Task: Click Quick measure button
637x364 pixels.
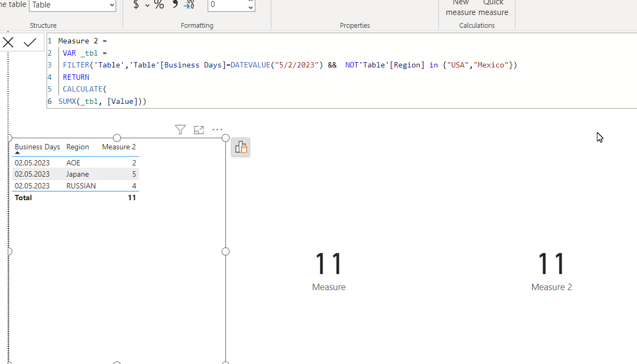Action: point(493,7)
